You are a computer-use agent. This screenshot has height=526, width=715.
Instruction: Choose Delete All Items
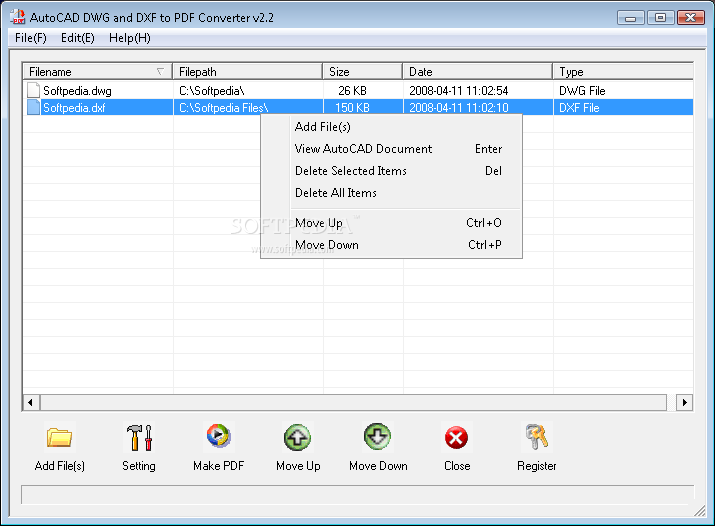pyautogui.click(x=391, y=192)
